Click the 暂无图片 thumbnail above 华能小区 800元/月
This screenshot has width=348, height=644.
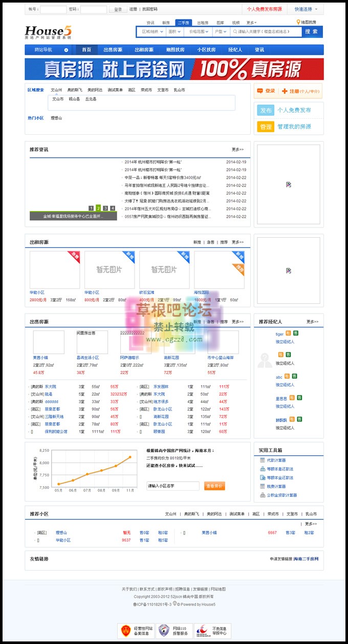110,270
